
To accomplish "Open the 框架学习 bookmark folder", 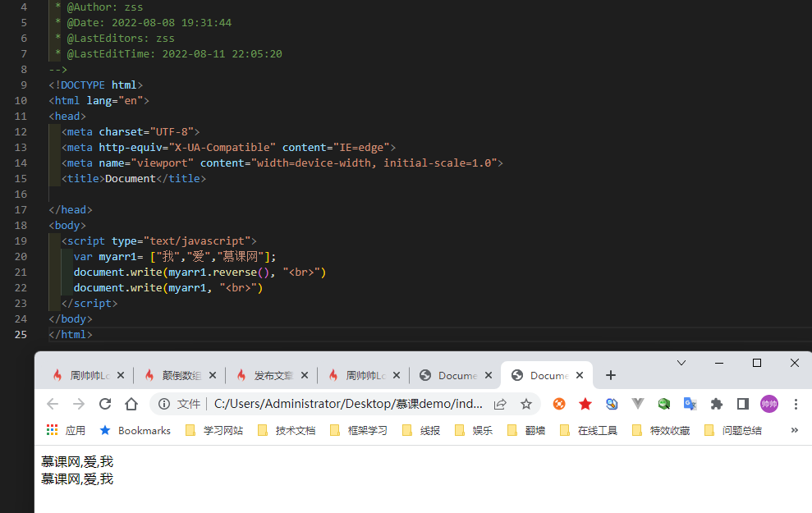I will click(x=359, y=430).
